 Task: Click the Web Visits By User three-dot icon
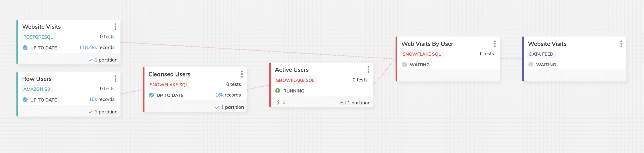(x=495, y=44)
